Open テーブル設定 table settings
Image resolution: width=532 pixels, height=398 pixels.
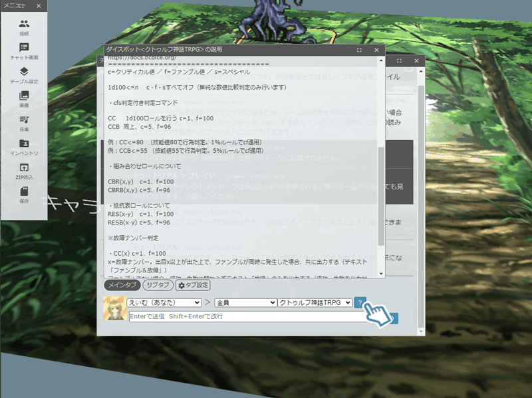pyautogui.click(x=24, y=75)
